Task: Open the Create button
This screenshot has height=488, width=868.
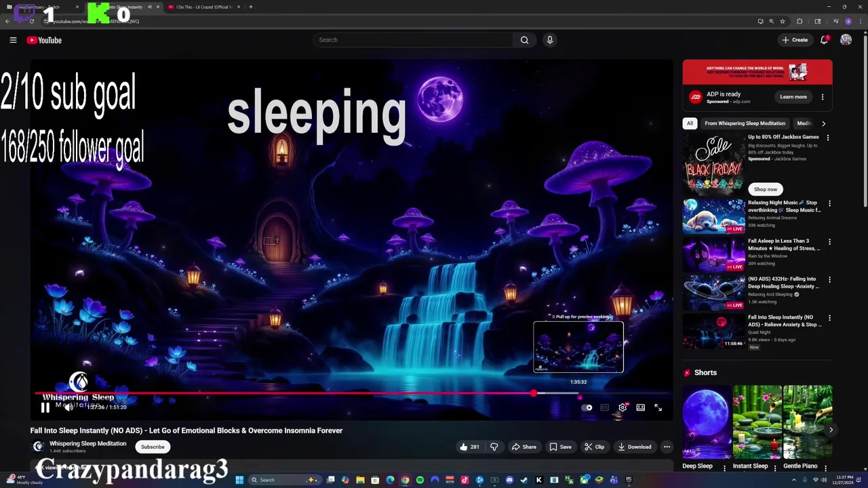Action: 795,40
